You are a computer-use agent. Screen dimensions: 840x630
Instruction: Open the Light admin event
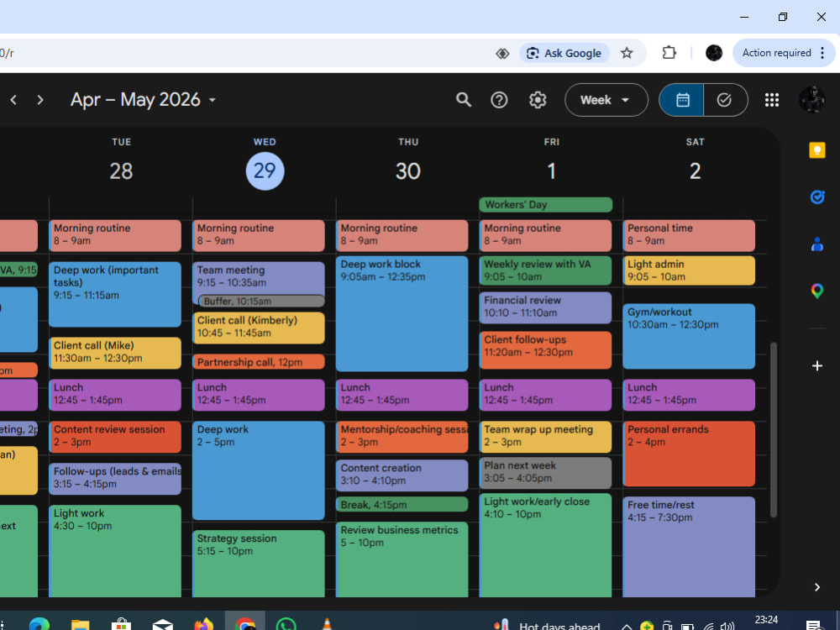(x=689, y=270)
